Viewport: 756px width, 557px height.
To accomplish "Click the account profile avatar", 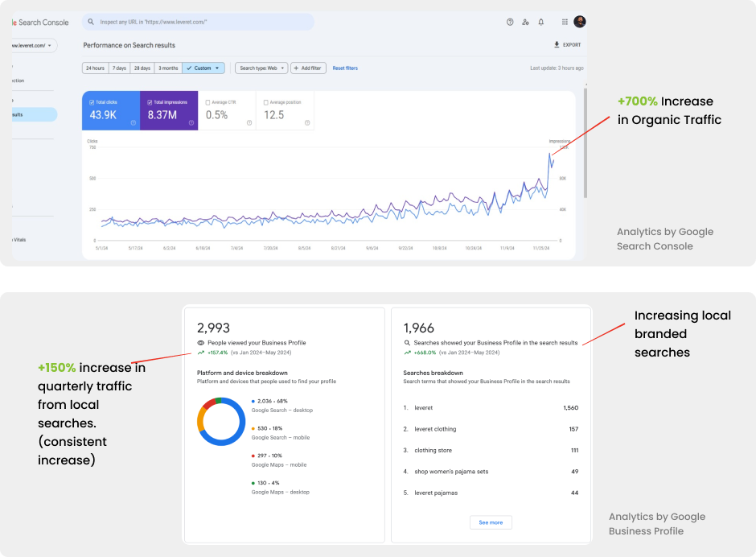I will tap(580, 22).
